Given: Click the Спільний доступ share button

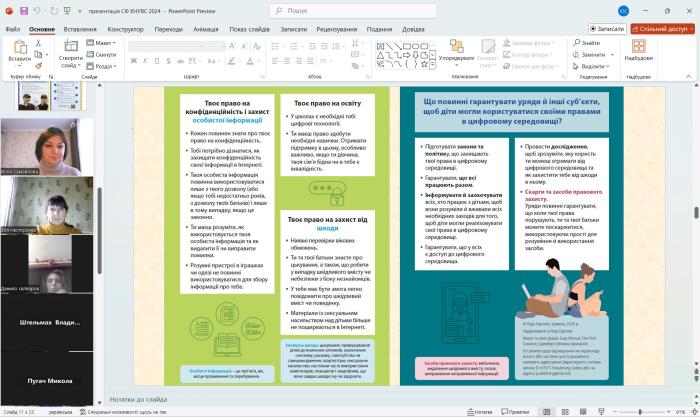Looking at the screenshot, I should click(663, 29).
